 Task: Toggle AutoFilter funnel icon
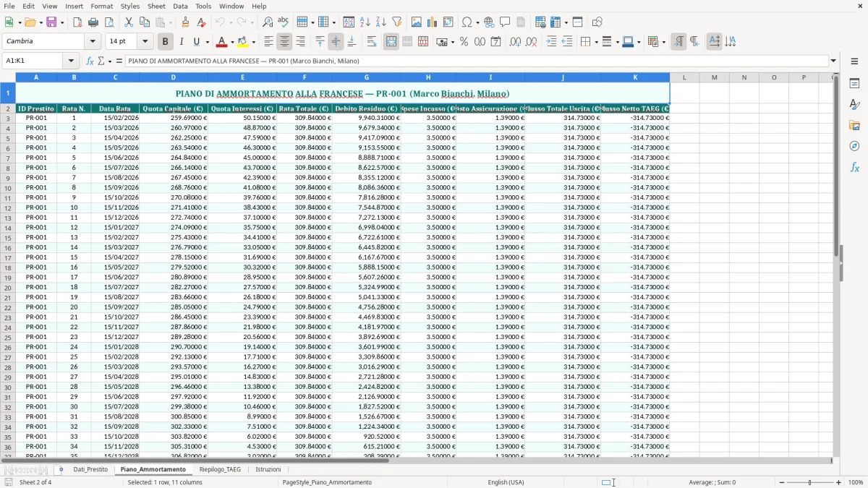(x=397, y=22)
